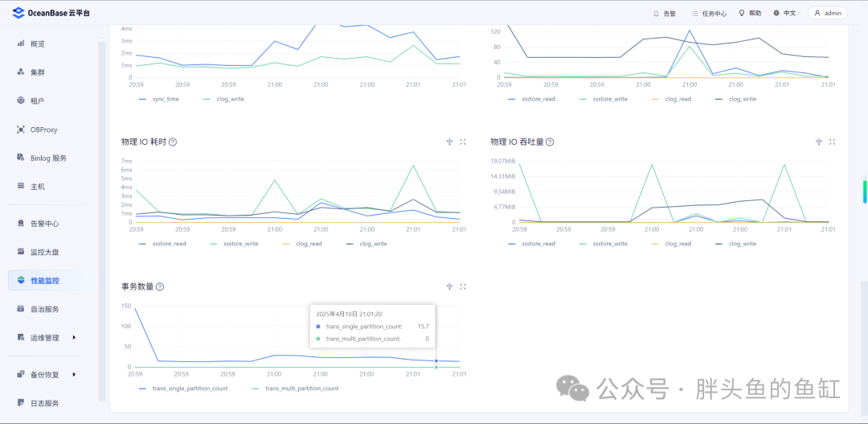
Task: Toggle clog_write legend beside sync_time
Action: [224, 99]
